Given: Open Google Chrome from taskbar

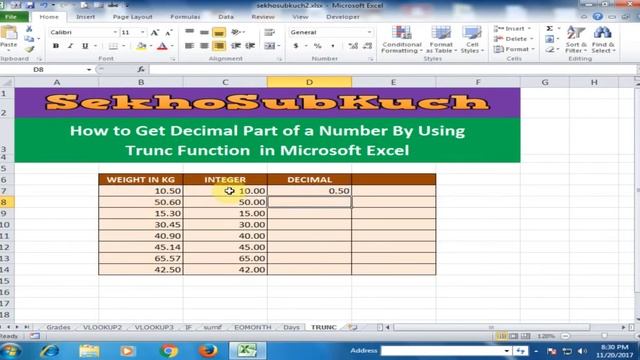Looking at the screenshot, I should tap(169, 351).
